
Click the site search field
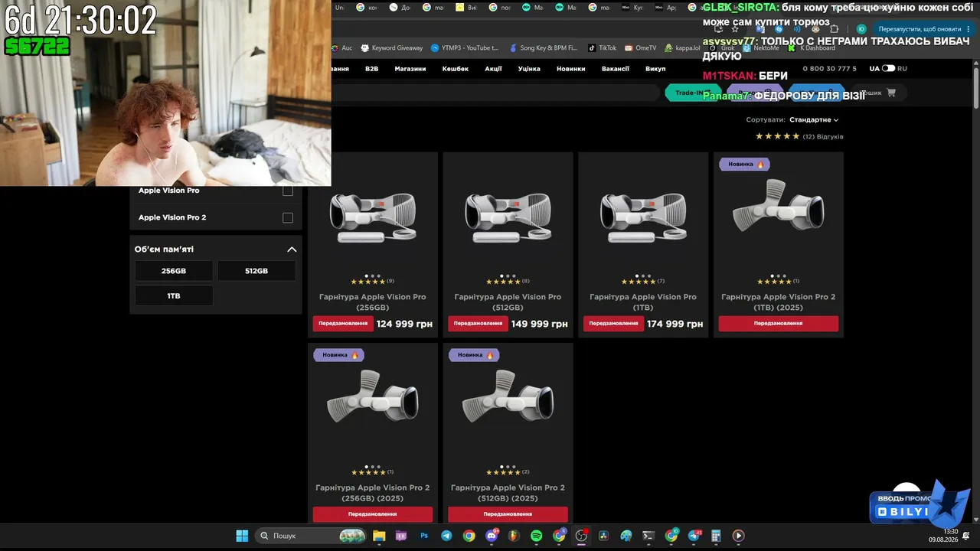click(495, 93)
